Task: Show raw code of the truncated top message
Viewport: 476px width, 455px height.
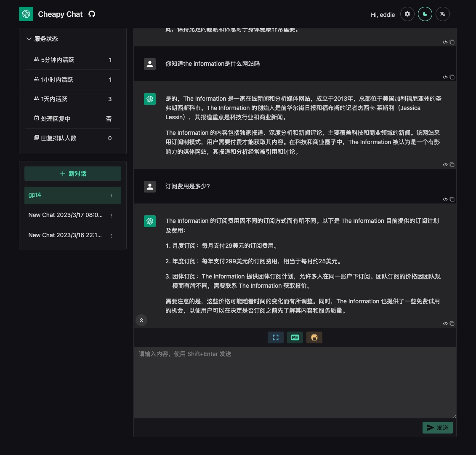Action: coord(445,42)
